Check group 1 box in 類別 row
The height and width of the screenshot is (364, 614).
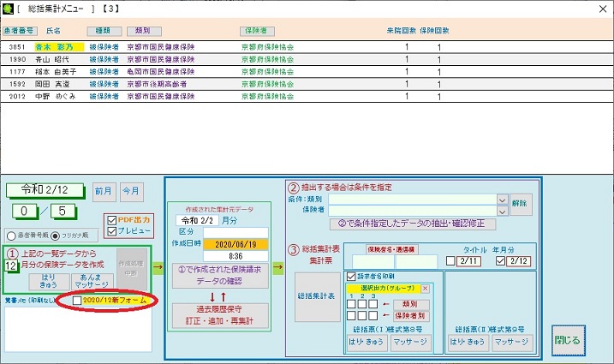pyautogui.click(x=351, y=304)
